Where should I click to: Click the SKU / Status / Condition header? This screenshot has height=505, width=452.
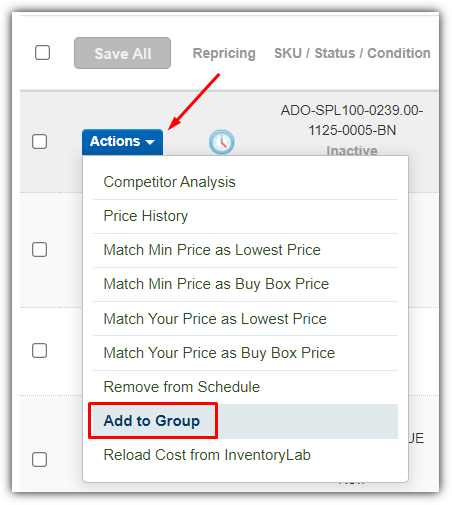click(x=352, y=53)
